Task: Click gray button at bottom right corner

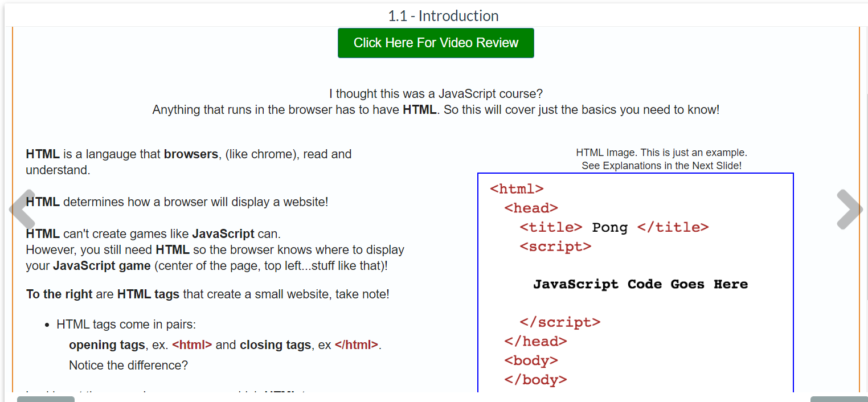Action: (x=839, y=399)
